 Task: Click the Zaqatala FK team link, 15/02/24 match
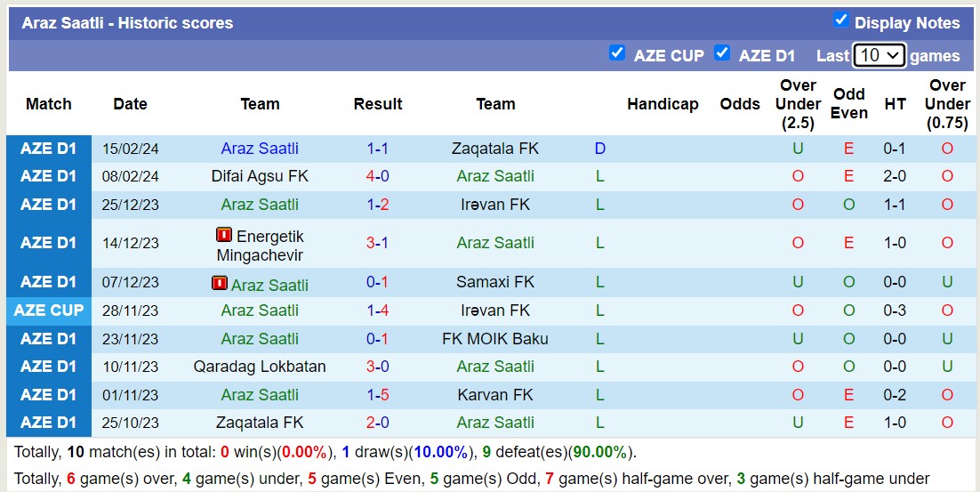point(495,149)
